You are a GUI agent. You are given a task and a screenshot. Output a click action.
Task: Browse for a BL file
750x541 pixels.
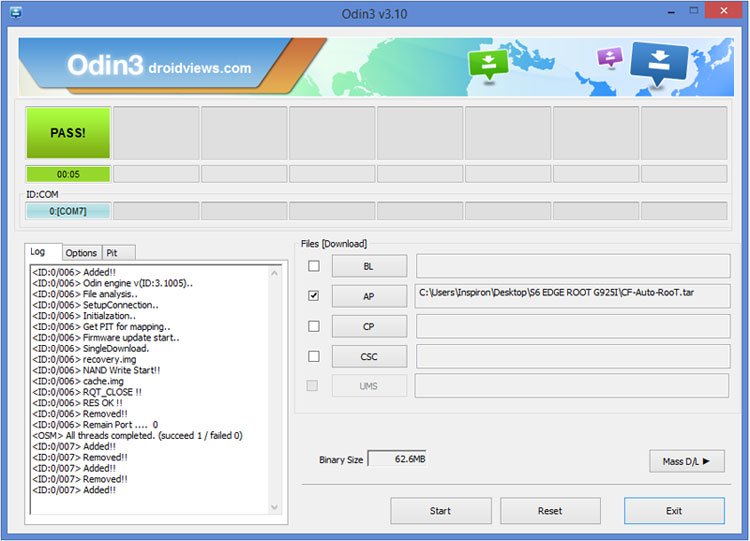[x=369, y=266]
